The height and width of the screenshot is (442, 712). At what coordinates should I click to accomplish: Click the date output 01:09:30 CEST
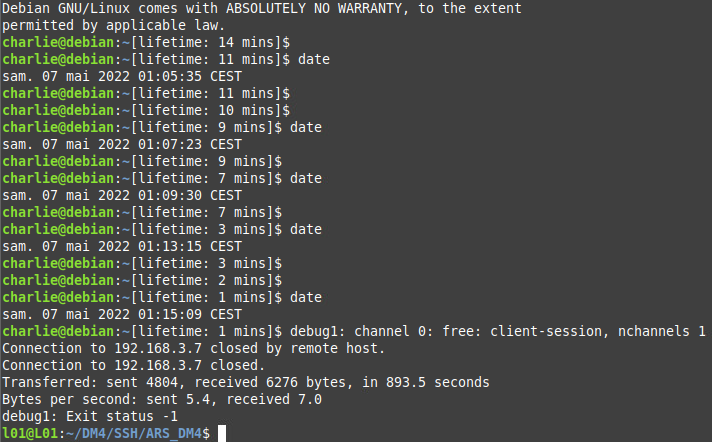[x=122, y=195]
